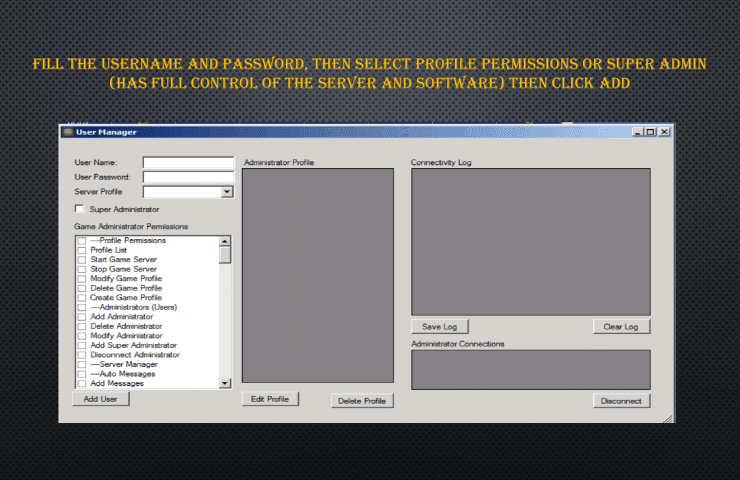Click the permissions list scroll up arrow
This screenshot has height=480, width=740.
pyautogui.click(x=225, y=241)
